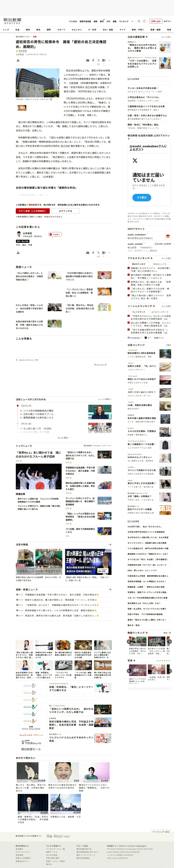174x868 pixels.
Task: Select the フェイスブック social ranking tab
Action: coord(138,312)
